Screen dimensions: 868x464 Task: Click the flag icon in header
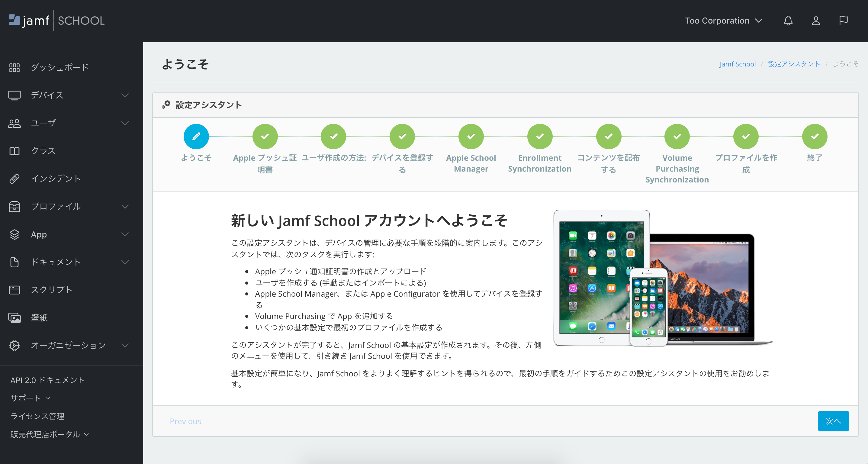pos(844,21)
